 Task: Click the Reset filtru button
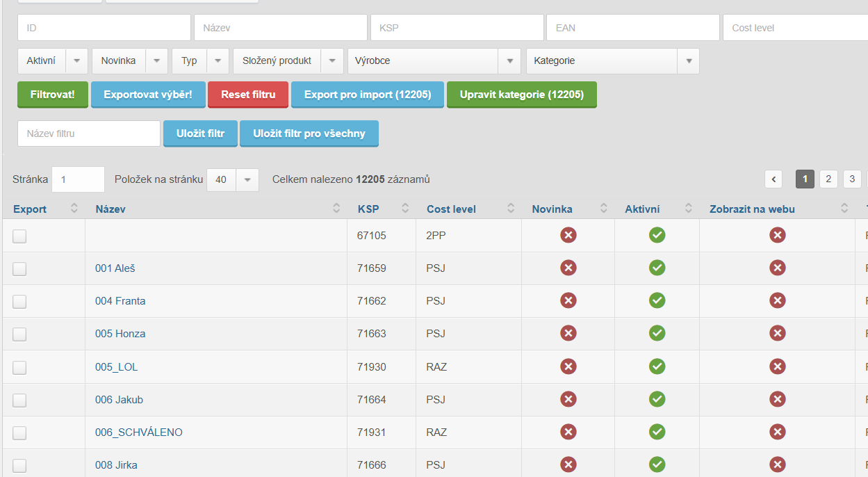click(x=248, y=95)
